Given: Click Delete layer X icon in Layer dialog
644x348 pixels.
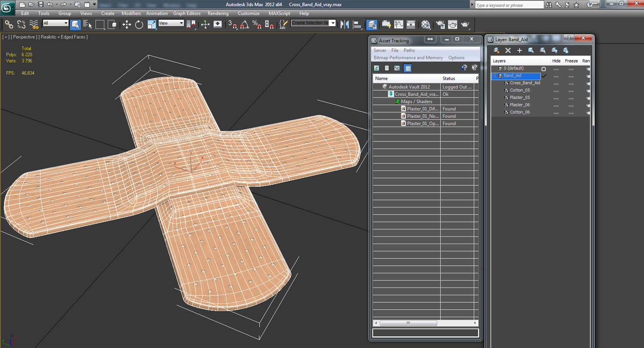Looking at the screenshot, I should coord(508,50).
